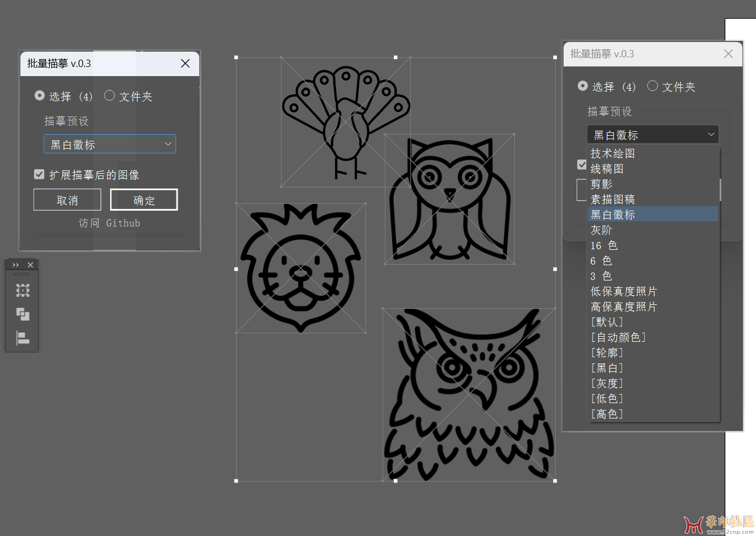The height and width of the screenshot is (536, 756).
Task: Choose [高色] from the preset list
Action: point(653,414)
